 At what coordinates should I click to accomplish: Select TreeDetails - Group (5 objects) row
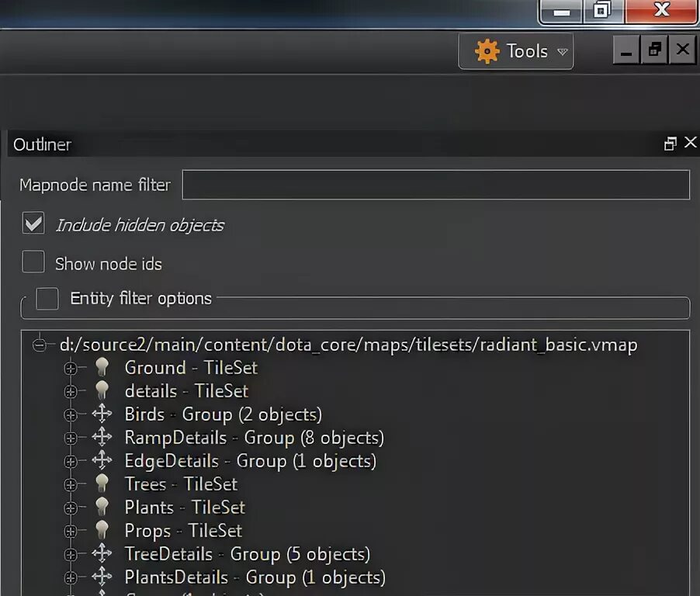248,553
